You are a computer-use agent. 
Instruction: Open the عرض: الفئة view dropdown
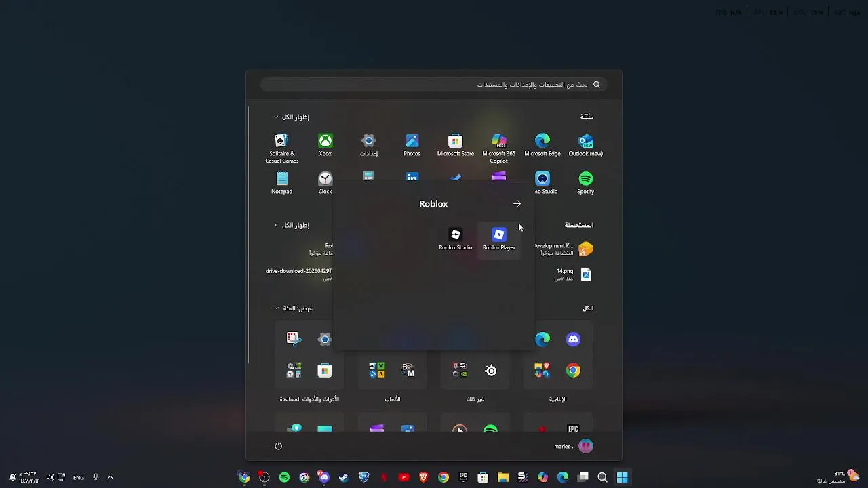tap(294, 308)
